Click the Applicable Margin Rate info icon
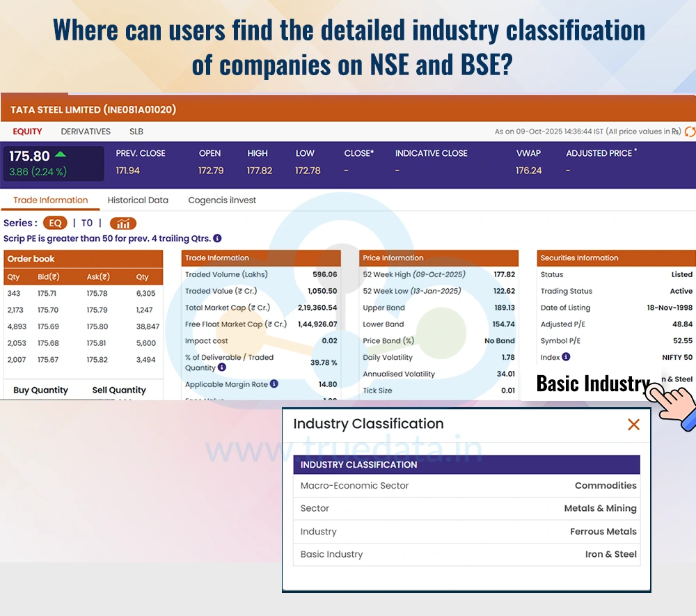This screenshot has width=696, height=616. 274,384
